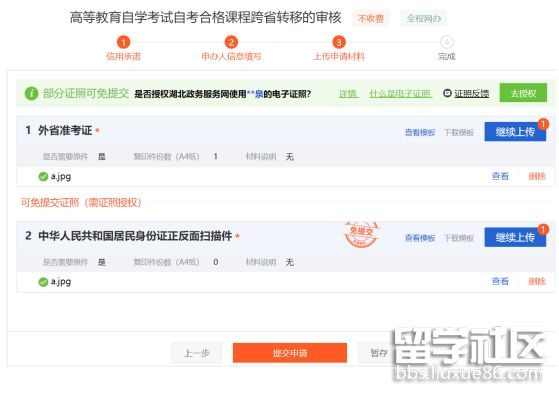559x395 pixels.
Task: Click 继续上传 for 外省准考证
Action: tap(515, 132)
